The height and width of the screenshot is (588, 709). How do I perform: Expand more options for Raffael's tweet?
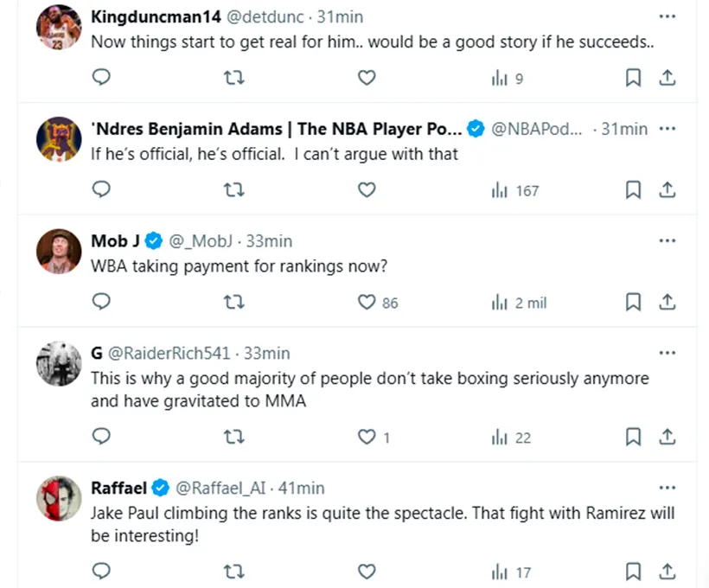(x=667, y=488)
